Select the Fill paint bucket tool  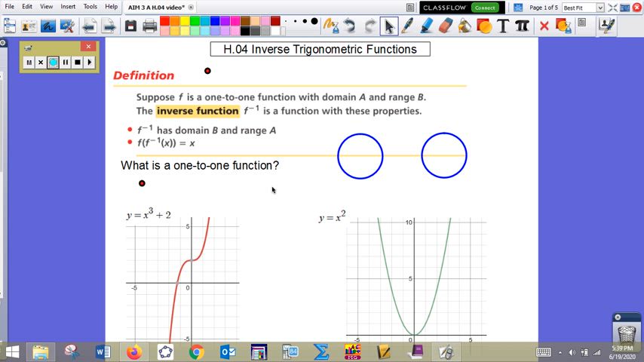[x=465, y=26]
